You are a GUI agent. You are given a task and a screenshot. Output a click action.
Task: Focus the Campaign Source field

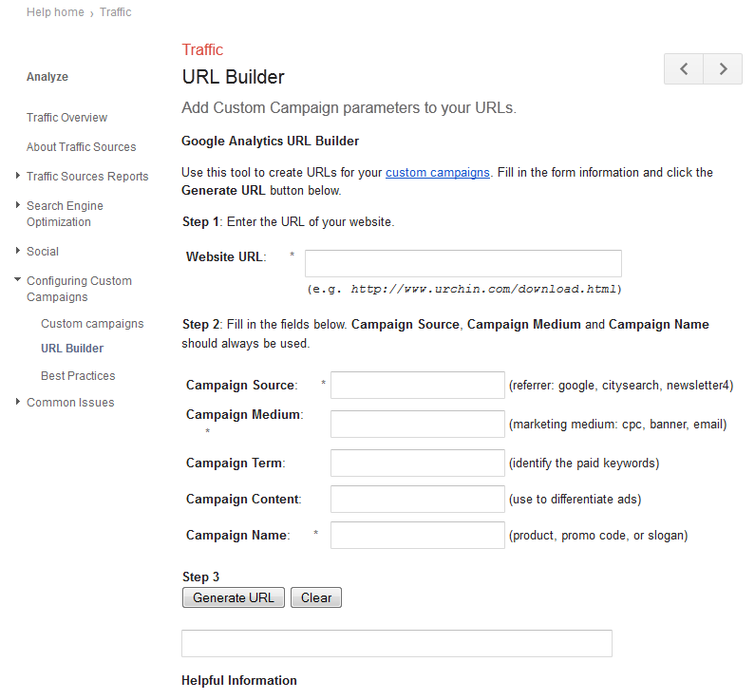[418, 386]
